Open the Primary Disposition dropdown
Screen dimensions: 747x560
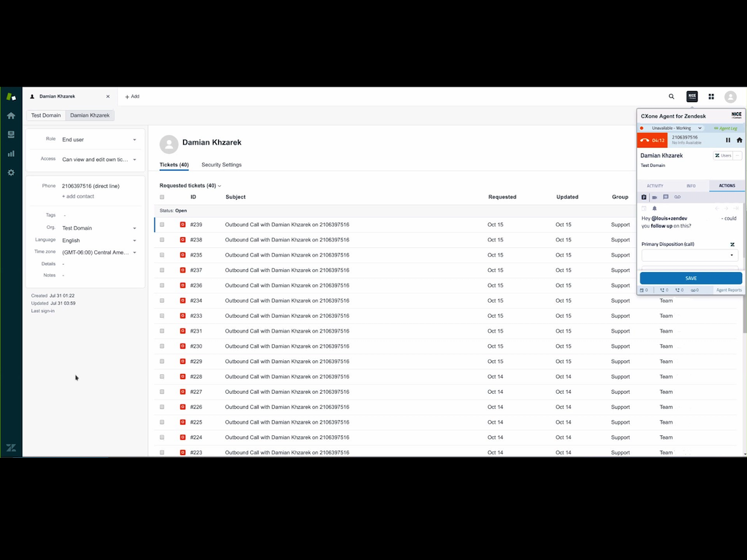click(689, 255)
